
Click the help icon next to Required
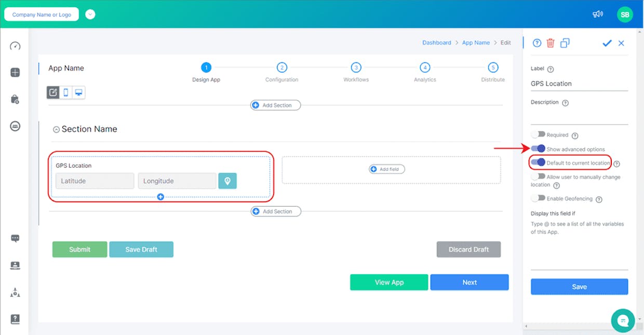575,136
